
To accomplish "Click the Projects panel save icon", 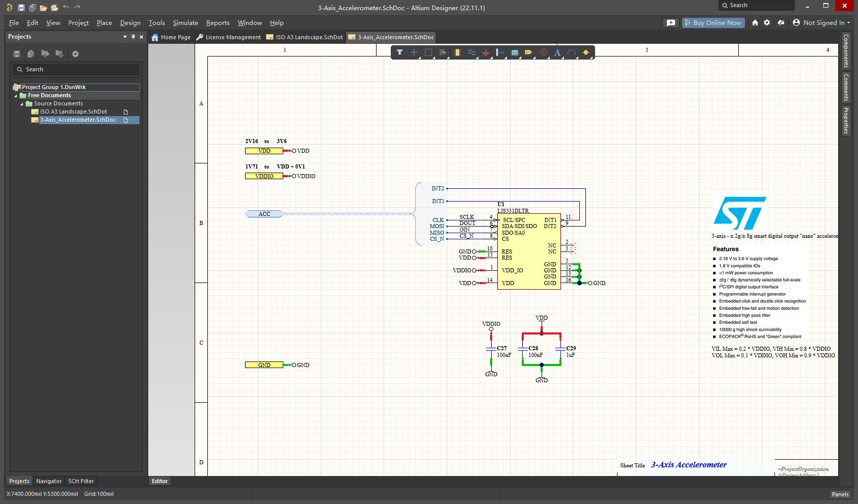I will tap(17, 54).
